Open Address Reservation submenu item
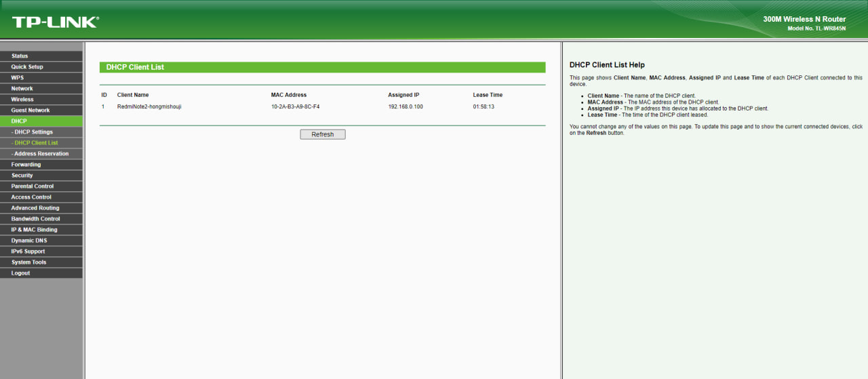Image resolution: width=868 pixels, height=379 pixels. coord(41,154)
